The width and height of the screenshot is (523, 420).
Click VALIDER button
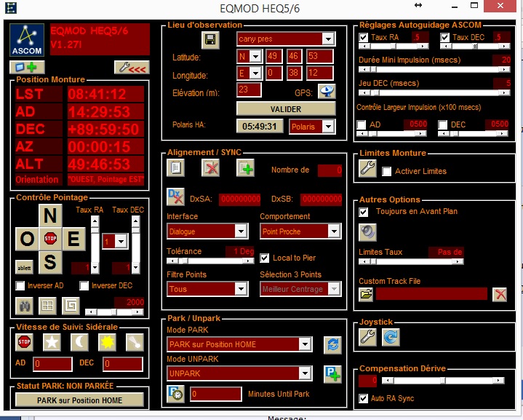point(286,109)
